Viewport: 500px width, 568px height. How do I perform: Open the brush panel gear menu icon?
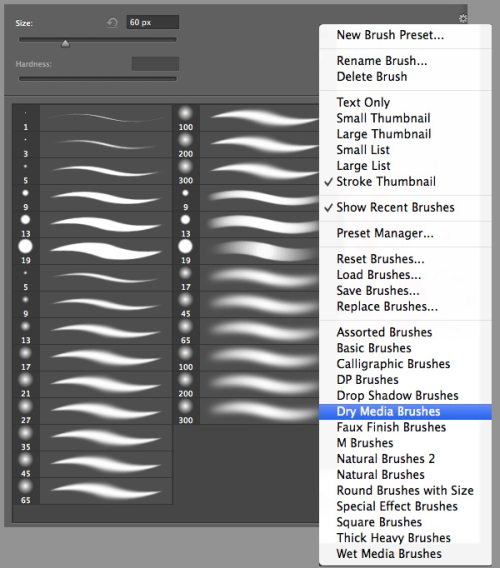(463, 18)
